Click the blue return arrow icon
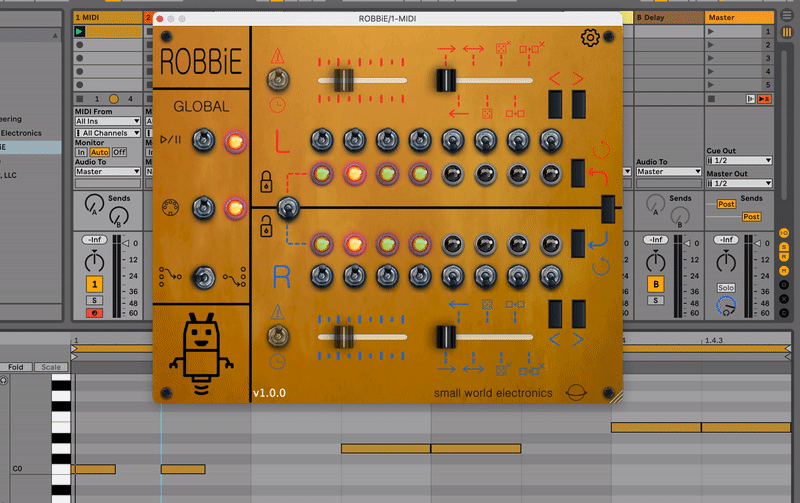The width and height of the screenshot is (800, 503). click(x=597, y=240)
